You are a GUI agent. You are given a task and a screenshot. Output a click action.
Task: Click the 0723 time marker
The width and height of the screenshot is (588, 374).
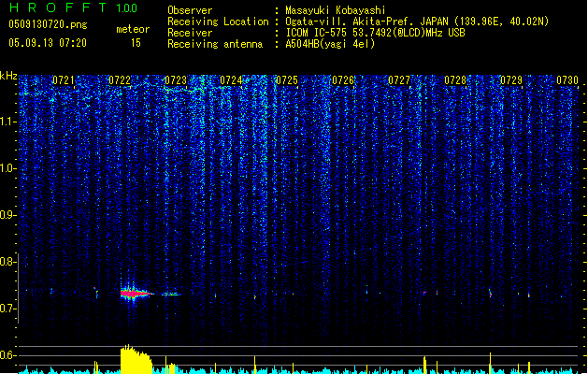176,80
